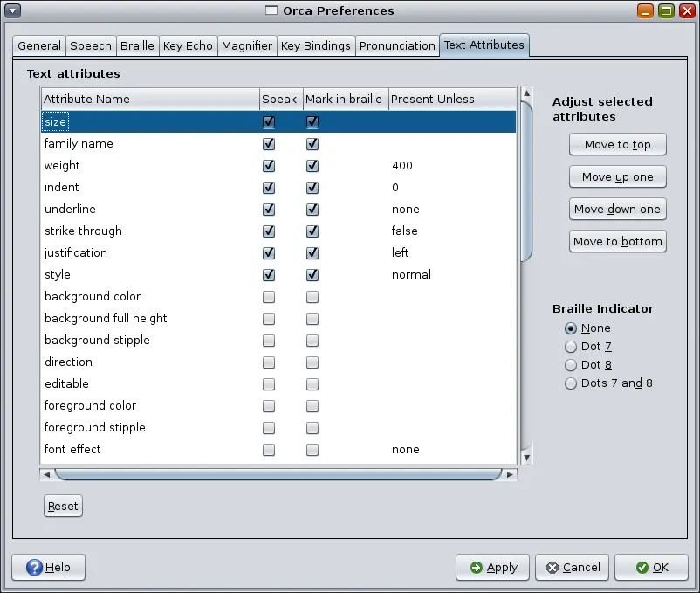
Task: Uncheck Speak for family name
Action: coord(269,144)
